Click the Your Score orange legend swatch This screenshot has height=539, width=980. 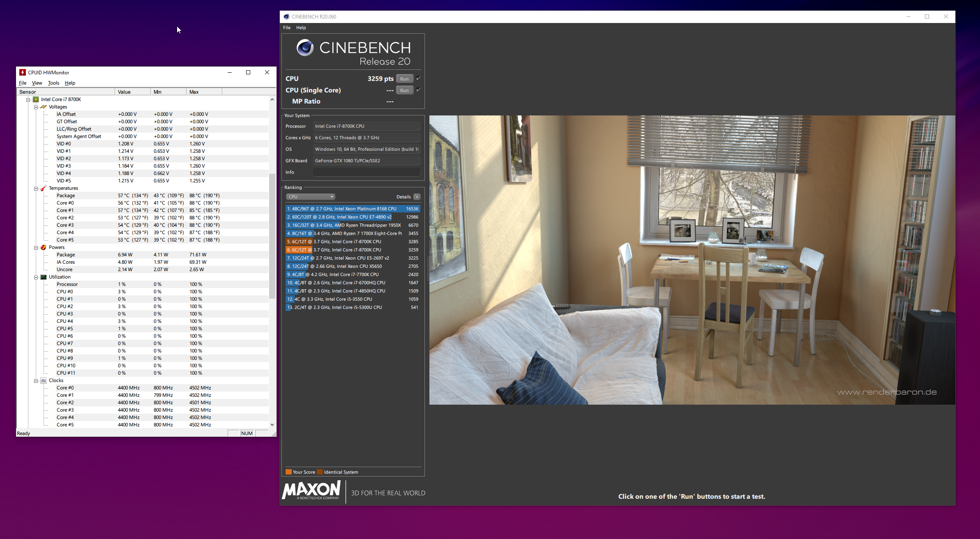click(x=288, y=472)
